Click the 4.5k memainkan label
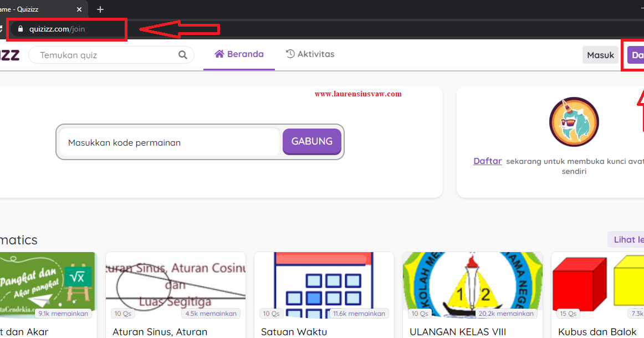This screenshot has height=338, width=644. [211, 314]
